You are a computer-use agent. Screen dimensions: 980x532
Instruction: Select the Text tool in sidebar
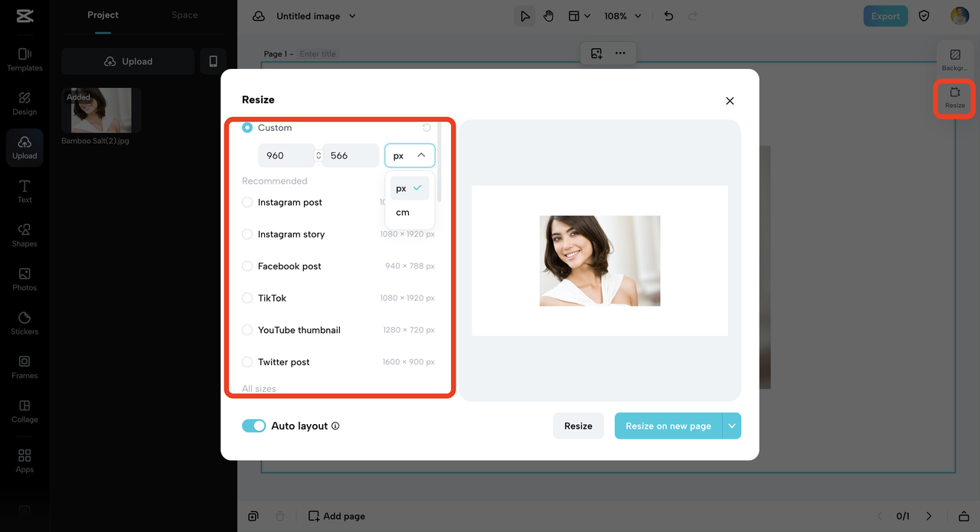(24, 191)
